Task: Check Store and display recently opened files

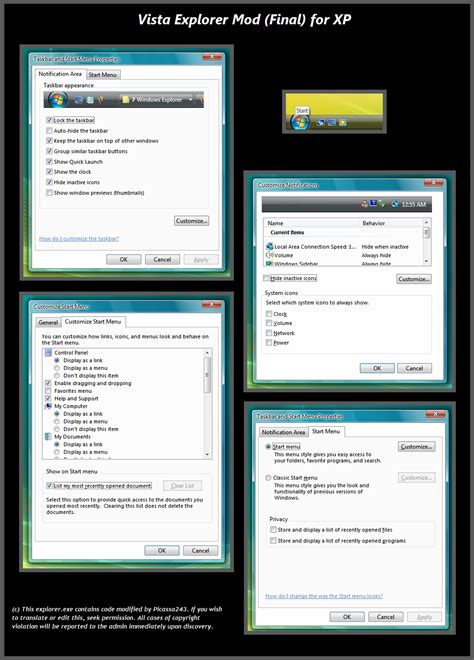Action: click(273, 530)
